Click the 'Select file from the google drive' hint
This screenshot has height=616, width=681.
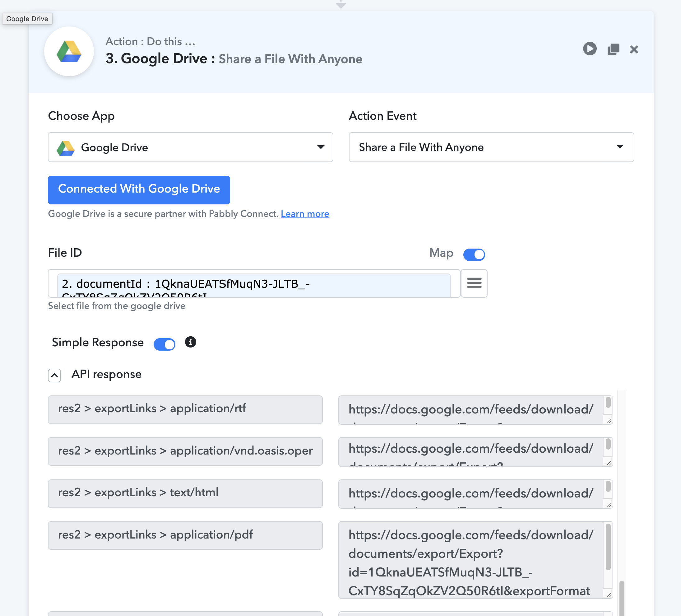click(117, 306)
